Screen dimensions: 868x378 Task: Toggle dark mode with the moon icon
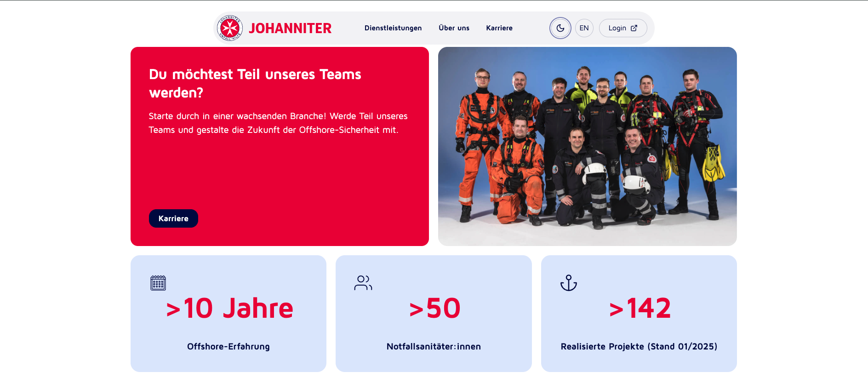560,28
